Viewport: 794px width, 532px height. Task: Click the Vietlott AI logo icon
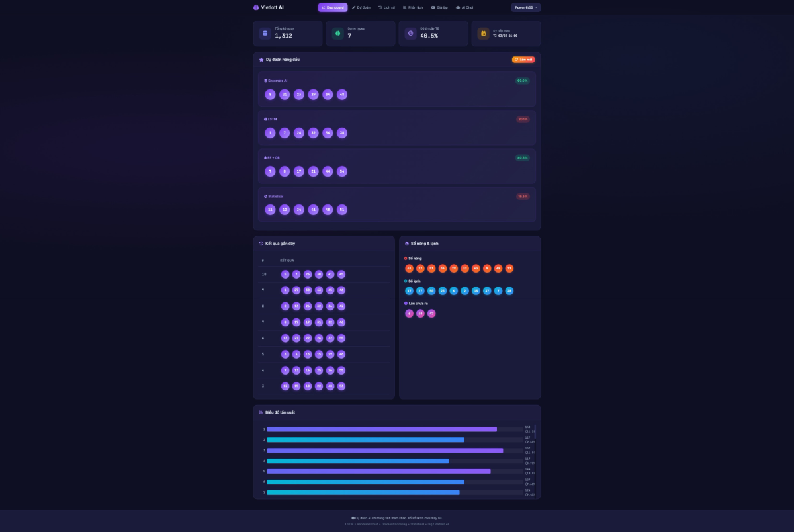[256, 7]
